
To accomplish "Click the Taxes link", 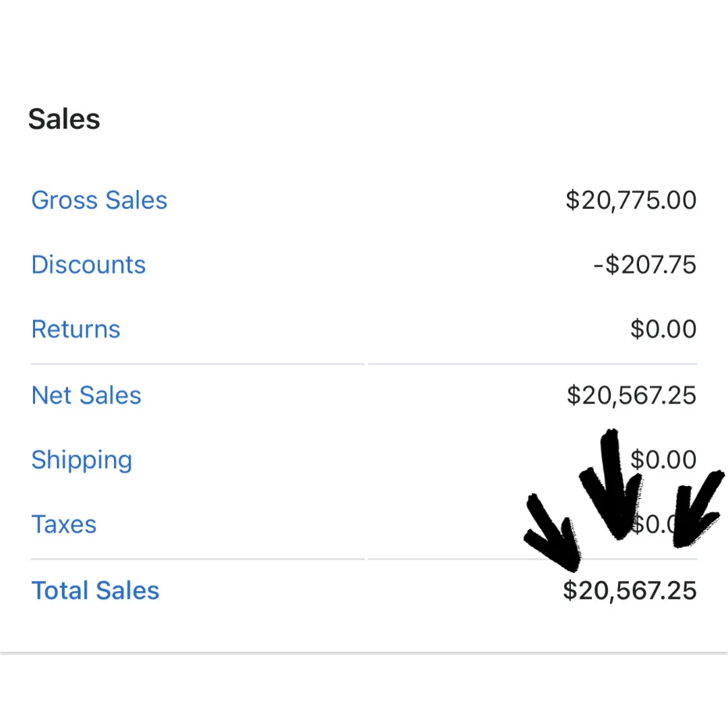I will [64, 524].
